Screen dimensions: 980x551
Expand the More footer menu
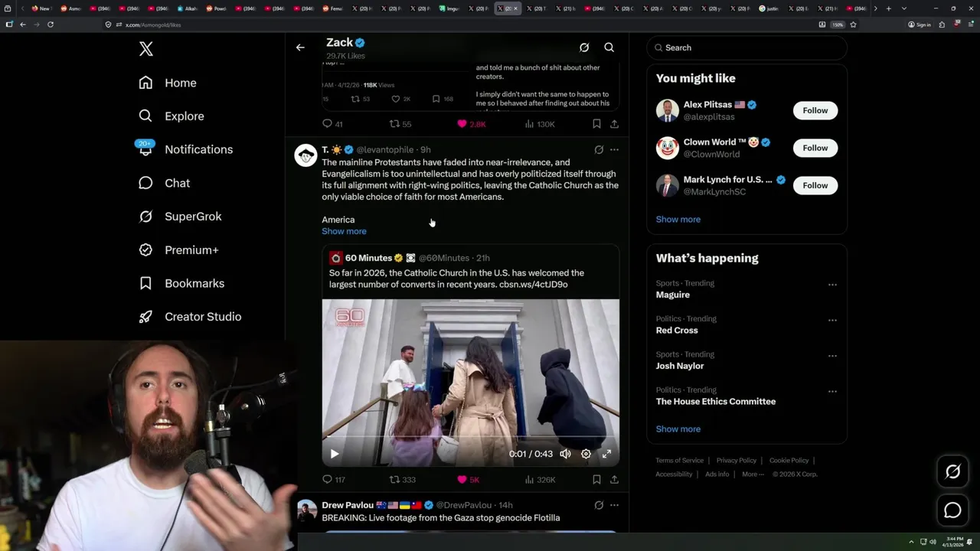tap(753, 474)
